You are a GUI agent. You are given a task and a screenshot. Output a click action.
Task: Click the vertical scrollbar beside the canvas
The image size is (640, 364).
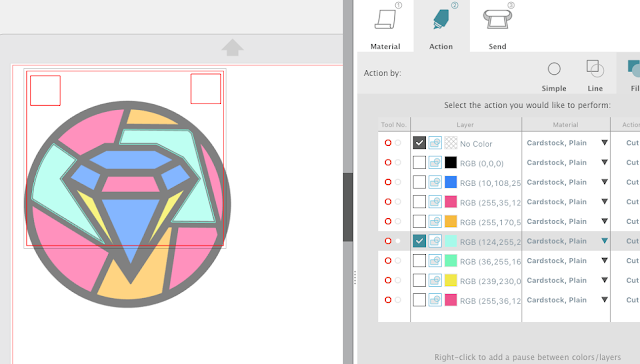(348, 207)
